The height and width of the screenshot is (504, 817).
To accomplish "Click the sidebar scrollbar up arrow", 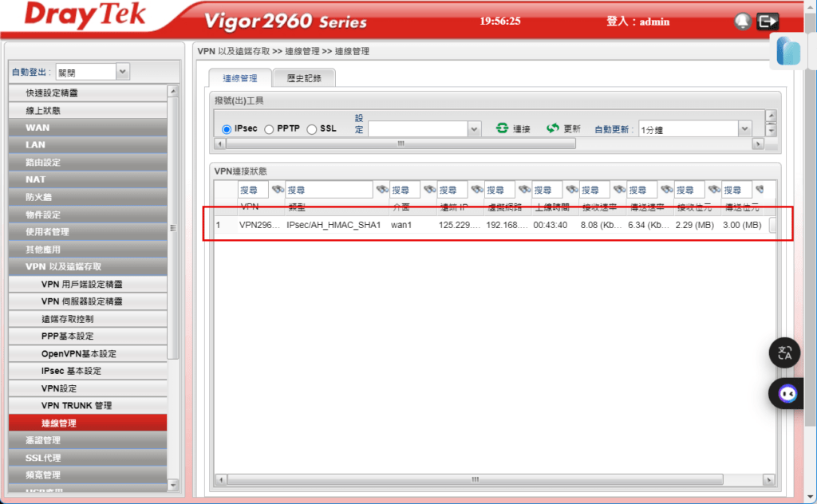I will 173,91.
